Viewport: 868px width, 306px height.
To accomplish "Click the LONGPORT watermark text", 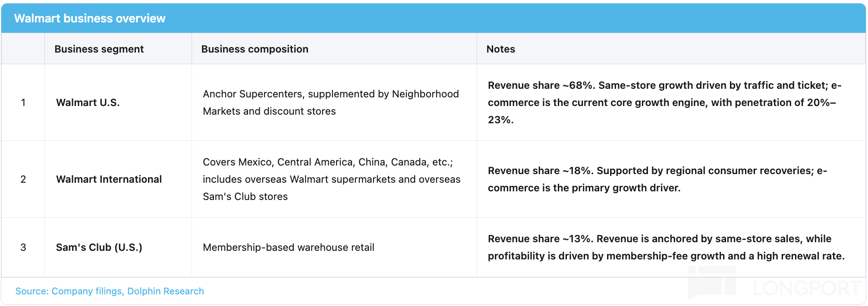I will pos(807,288).
